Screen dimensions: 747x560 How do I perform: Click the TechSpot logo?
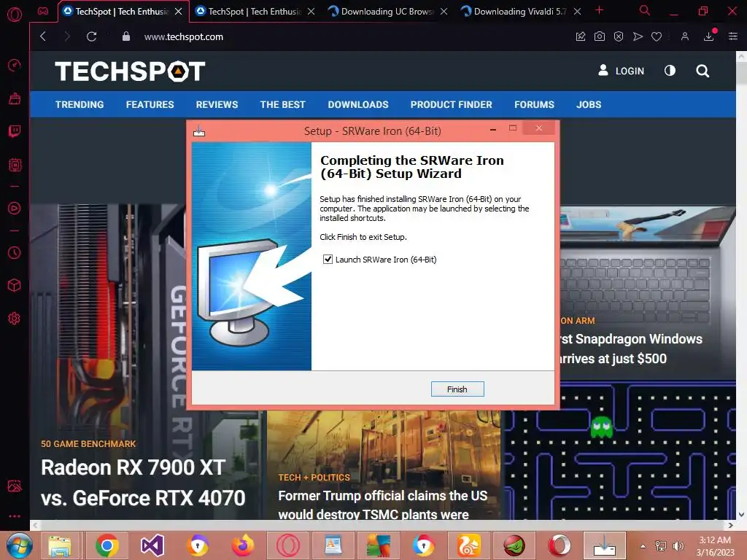pos(130,71)
